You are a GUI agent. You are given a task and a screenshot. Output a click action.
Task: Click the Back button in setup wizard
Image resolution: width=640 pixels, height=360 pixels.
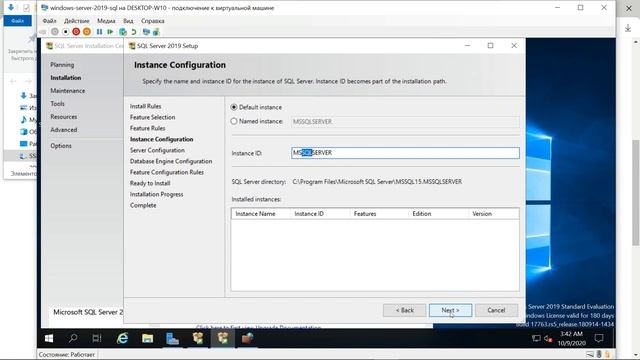[x=404, y=310]
